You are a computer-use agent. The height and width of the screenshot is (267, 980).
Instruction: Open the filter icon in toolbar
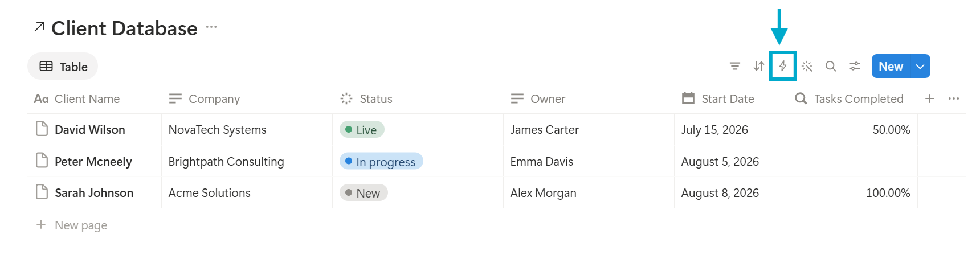[735, 66]
